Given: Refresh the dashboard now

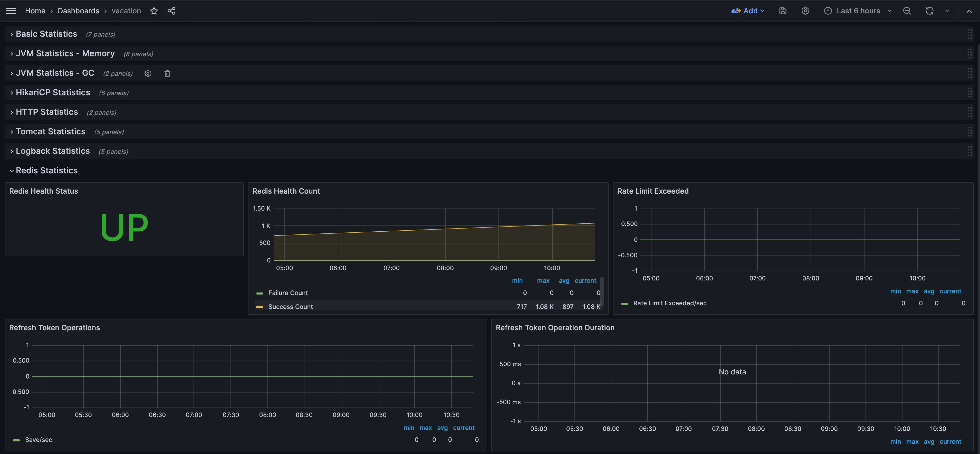Looking at the screenshot, I should (929, 11).
